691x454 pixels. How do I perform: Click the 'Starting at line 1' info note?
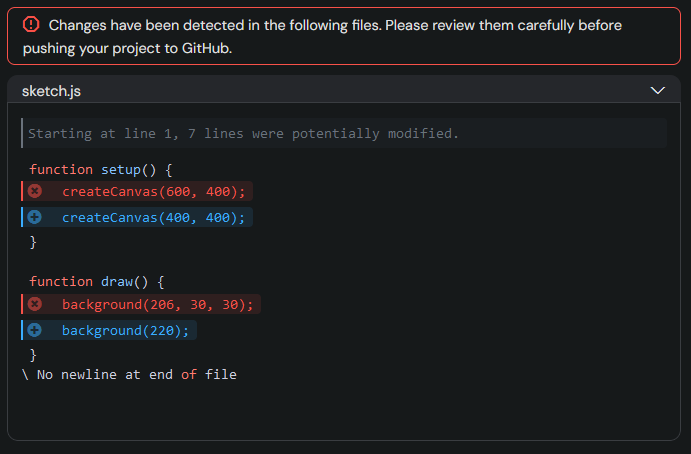(x=243, y=133)
